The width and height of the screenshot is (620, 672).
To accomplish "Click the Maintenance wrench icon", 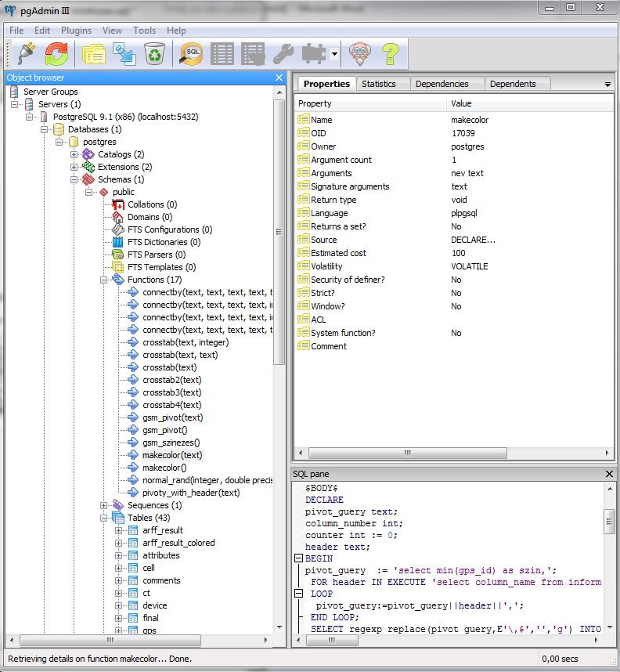I will pyautogui.click(x=283, y=54).
